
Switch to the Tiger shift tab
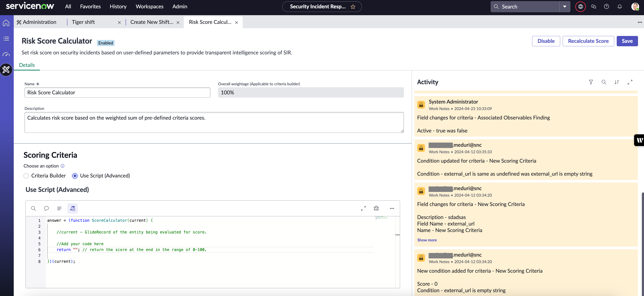83,22
